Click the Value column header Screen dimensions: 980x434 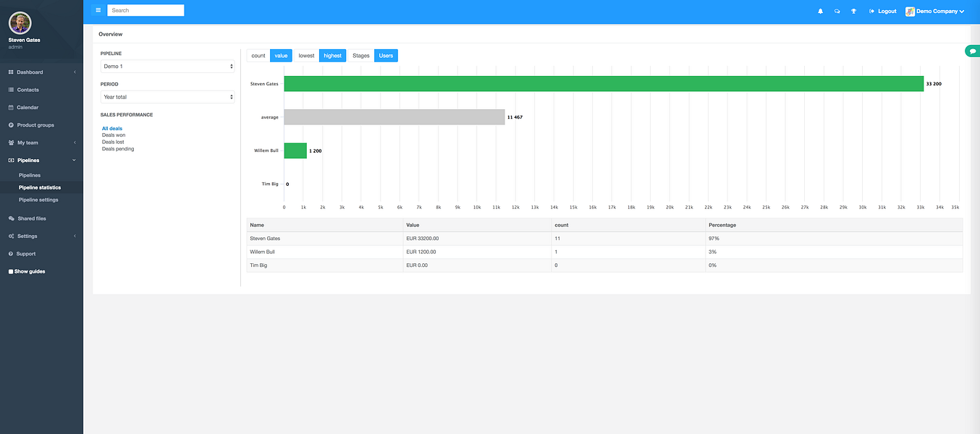(x=478, y=225)
